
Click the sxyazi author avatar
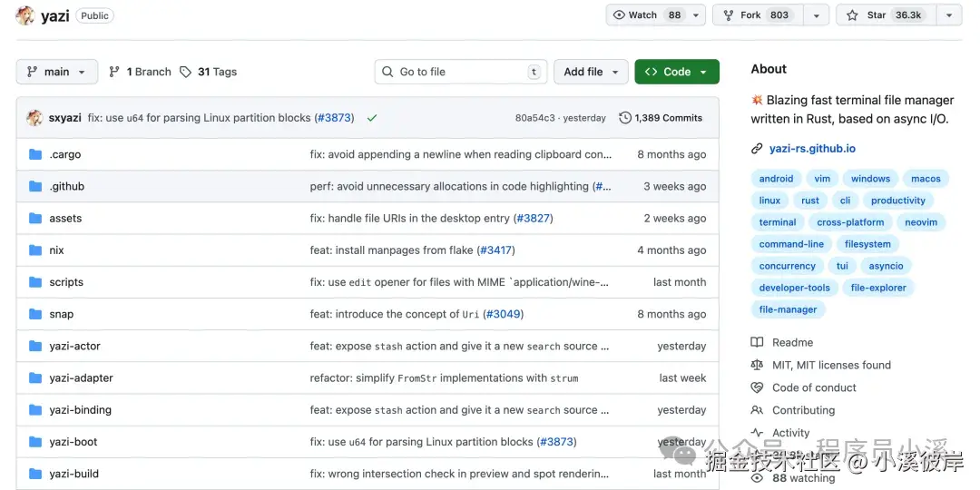(34, 117)
